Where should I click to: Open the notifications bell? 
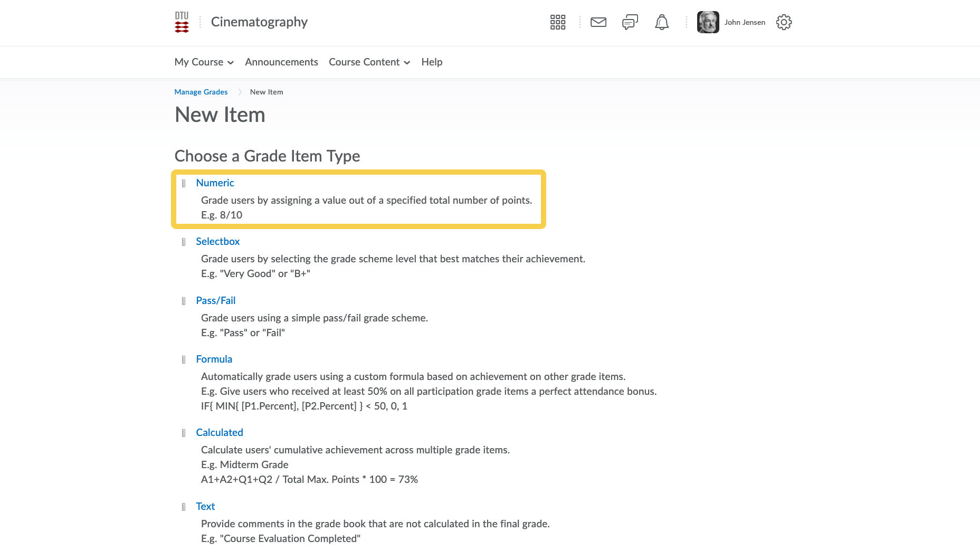(x=661, y=22)
